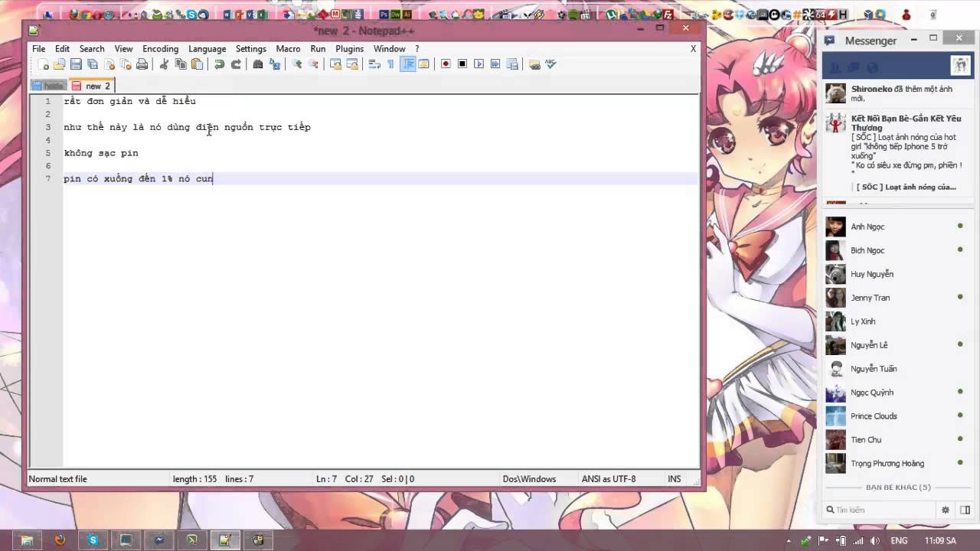Click the Save All icon
980x551 pixels.
[x=93, y=64]
